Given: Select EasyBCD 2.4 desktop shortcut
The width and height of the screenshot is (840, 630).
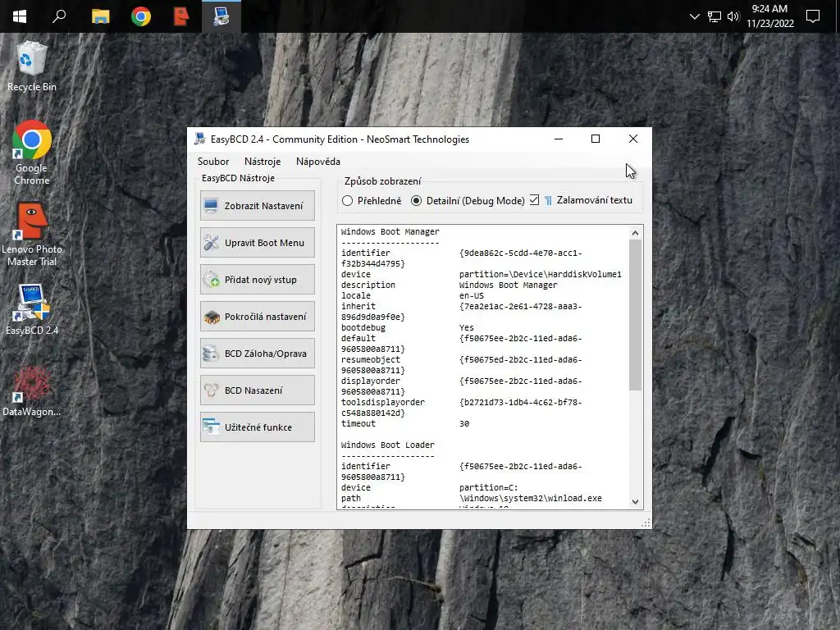Looking at the screenshot, I should click(x=32, y=309).
